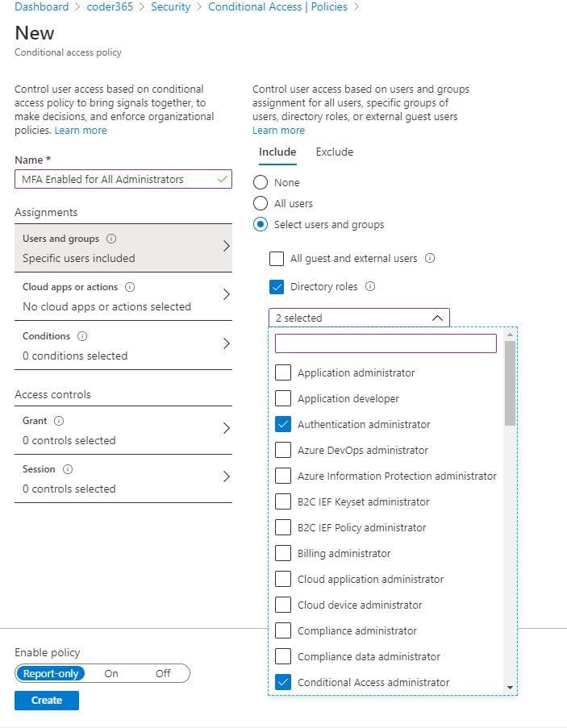
Task: Open the Learn more link under description
Action: pos(81,130)
